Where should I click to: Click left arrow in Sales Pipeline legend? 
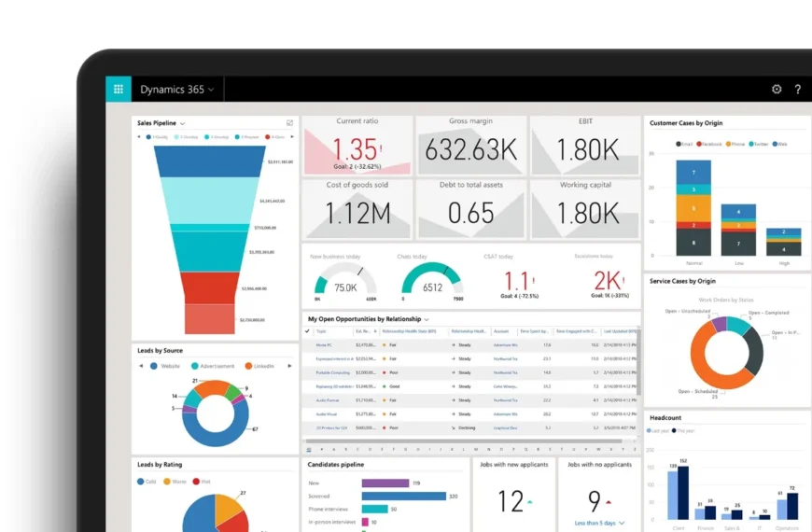(139, 137)
